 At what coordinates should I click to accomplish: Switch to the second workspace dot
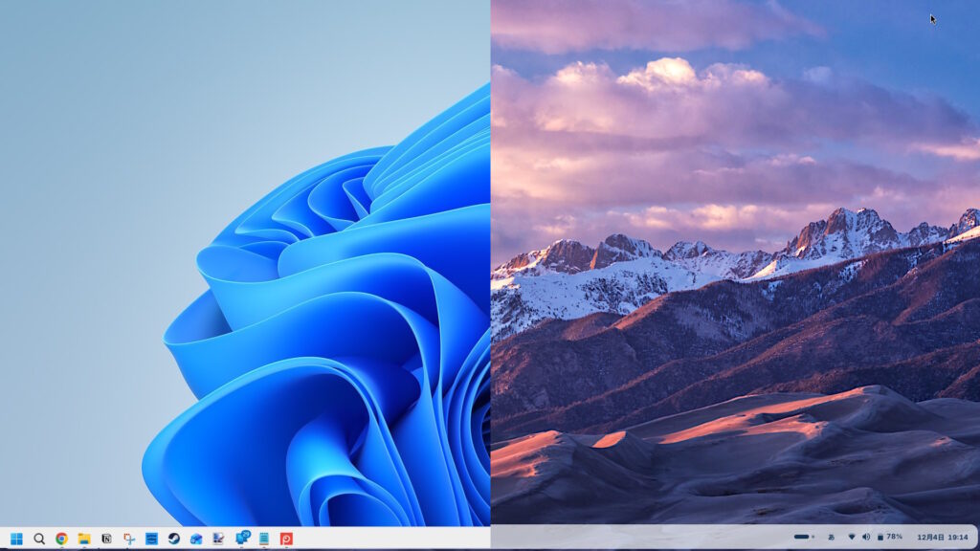click(x=813, y=537)
